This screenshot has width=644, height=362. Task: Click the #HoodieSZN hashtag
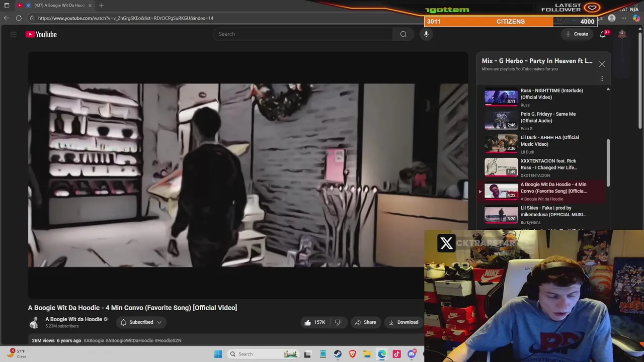pyautogui.click(x=168, y=340)
